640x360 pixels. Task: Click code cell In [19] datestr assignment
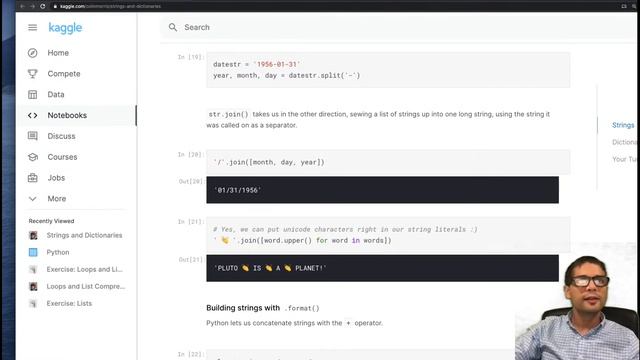pos(388,70)
